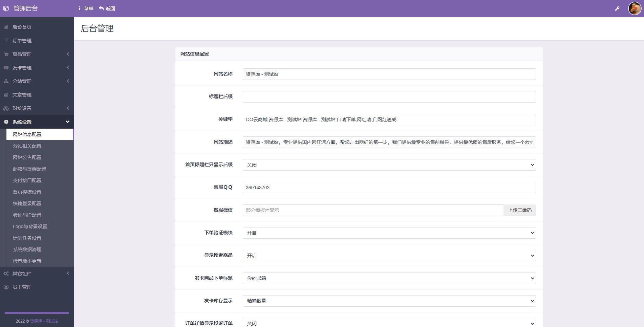Viewport: 644px width, 327px height.
Task: Open the wrench tool icon in header
Action: click(617, 8)
